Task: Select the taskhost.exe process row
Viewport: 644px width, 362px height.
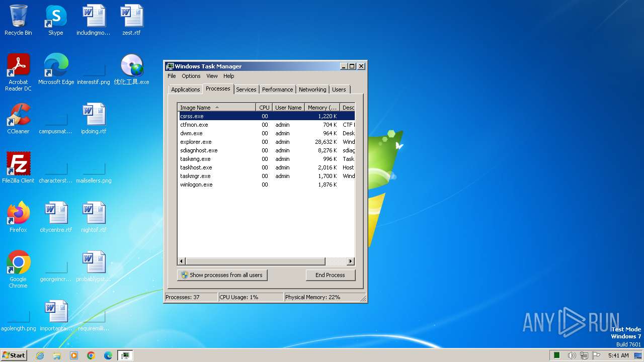Action: click(x=266, y=167)
